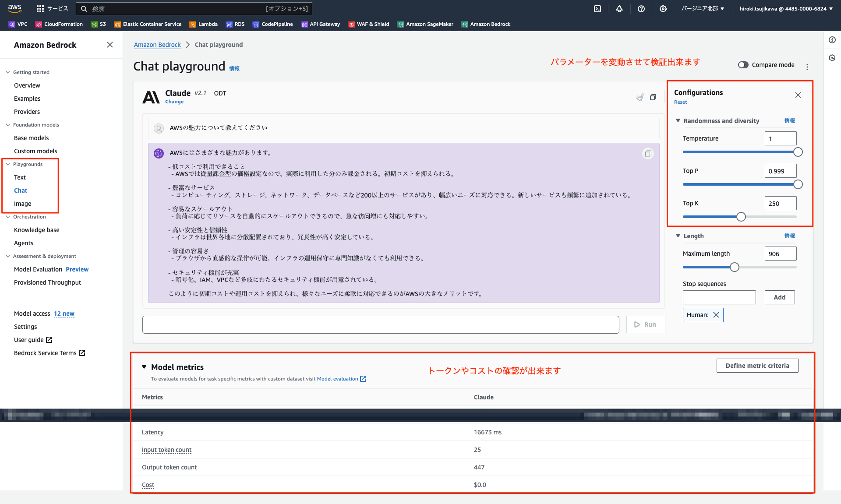Viewport: 841px width, 504px height.
Task: Click the Maximum length slider handle
Action: [x=735, y=267]
